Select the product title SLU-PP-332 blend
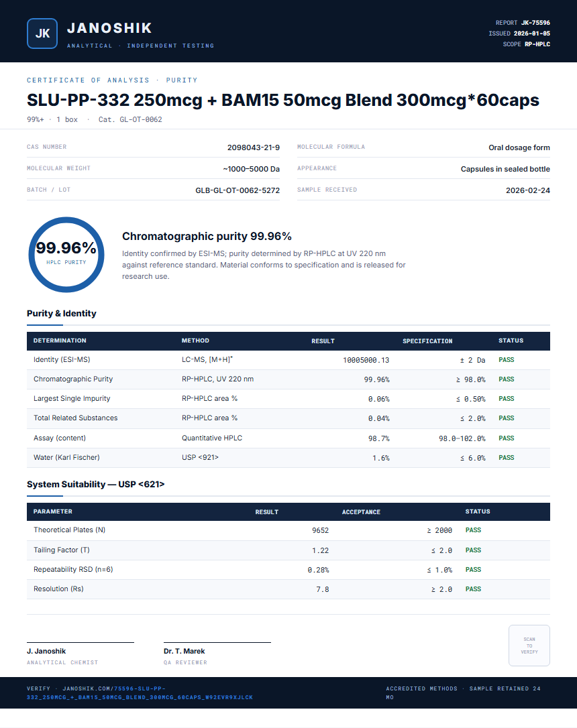The width and height of the screenshot is (577, 728). (283, 100)
